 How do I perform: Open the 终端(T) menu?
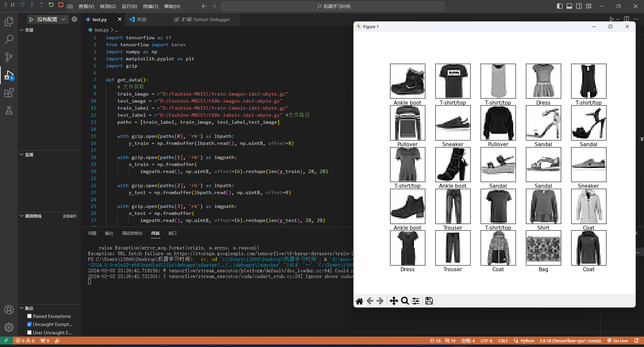(x=151, y=6)
